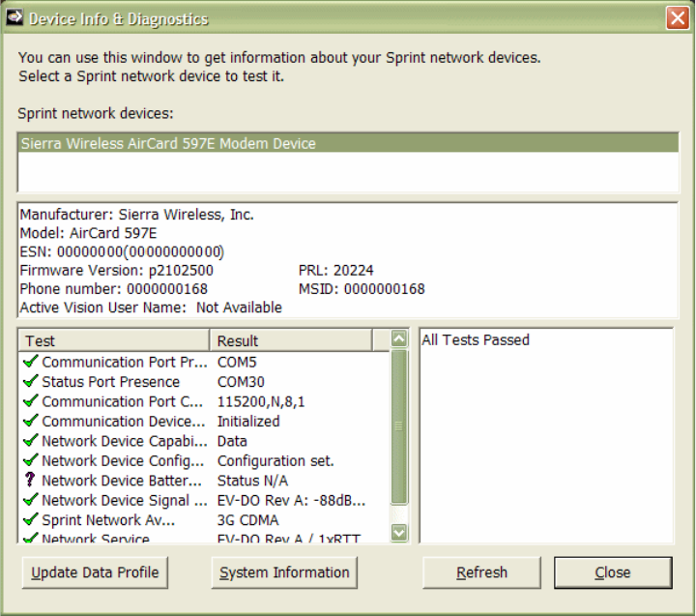The height and width of the screenshot is (616, 696).
Task: Click the ESN: 00000000(00000000000) line
Action: [x=122, y=251]
